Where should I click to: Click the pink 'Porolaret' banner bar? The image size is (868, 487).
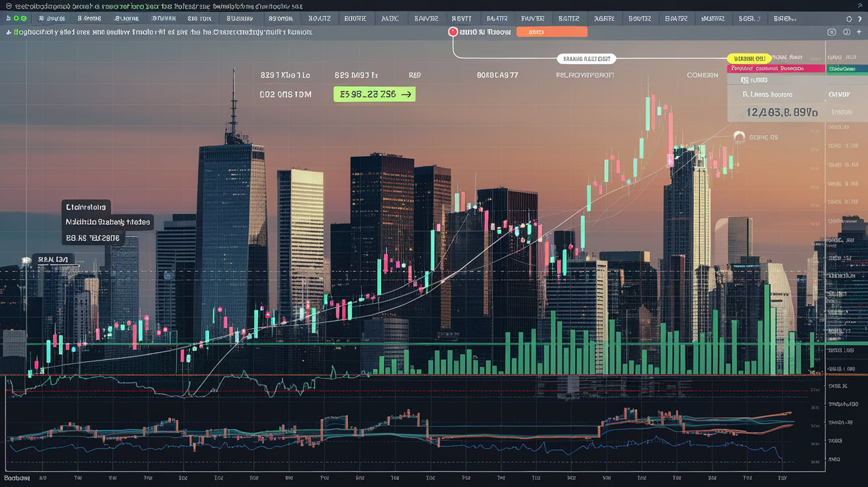775,68
